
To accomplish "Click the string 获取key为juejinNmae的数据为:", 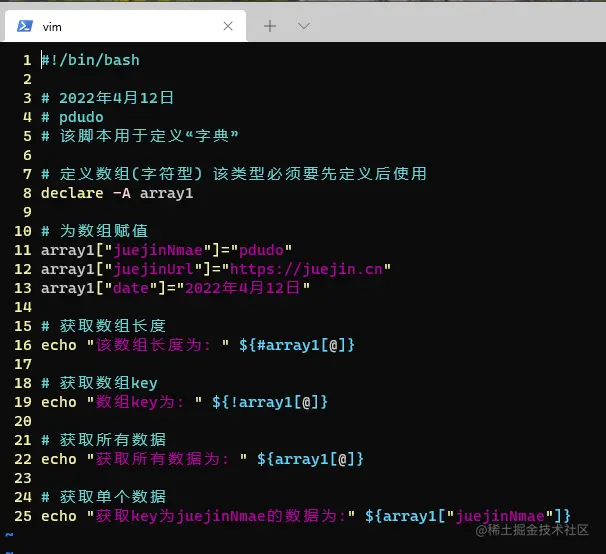I will point(221,516).
